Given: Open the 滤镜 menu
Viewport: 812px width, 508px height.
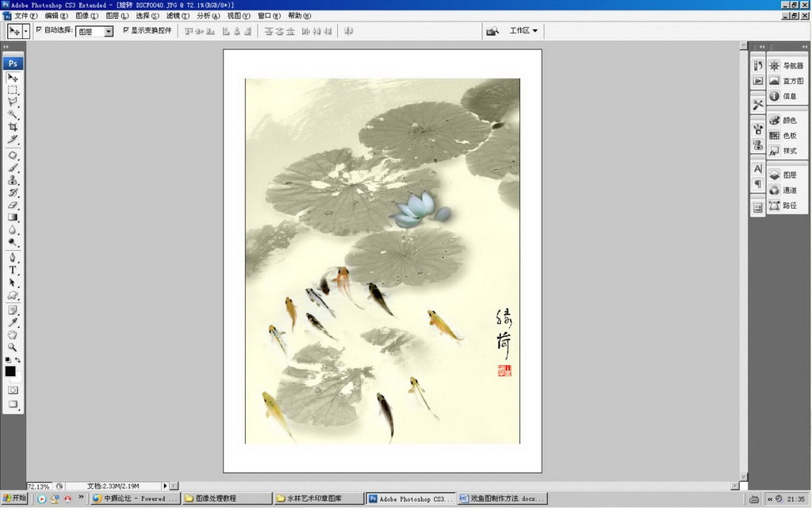Looking at the screenshot, I should 178,16.
